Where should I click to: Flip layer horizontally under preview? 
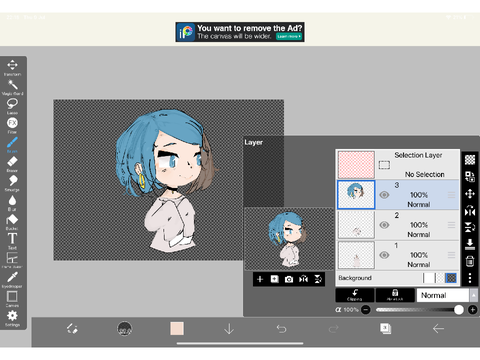click(303, 279)
